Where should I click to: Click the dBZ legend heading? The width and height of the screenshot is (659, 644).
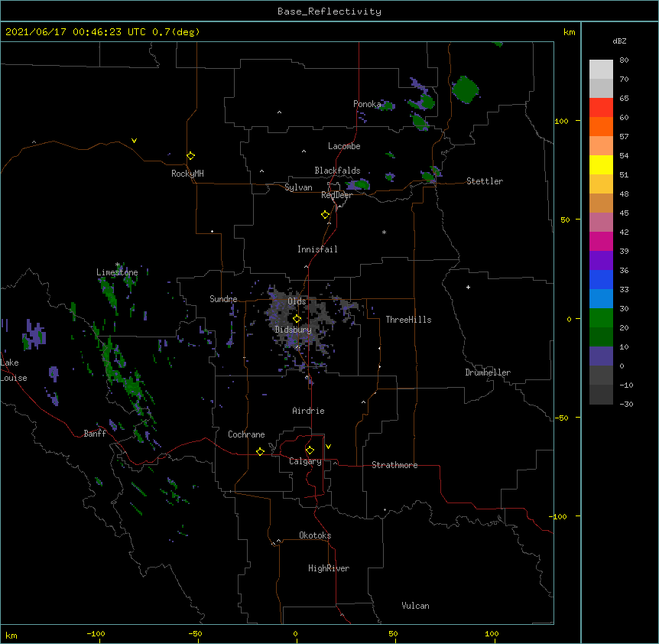(x=619, y=41)
